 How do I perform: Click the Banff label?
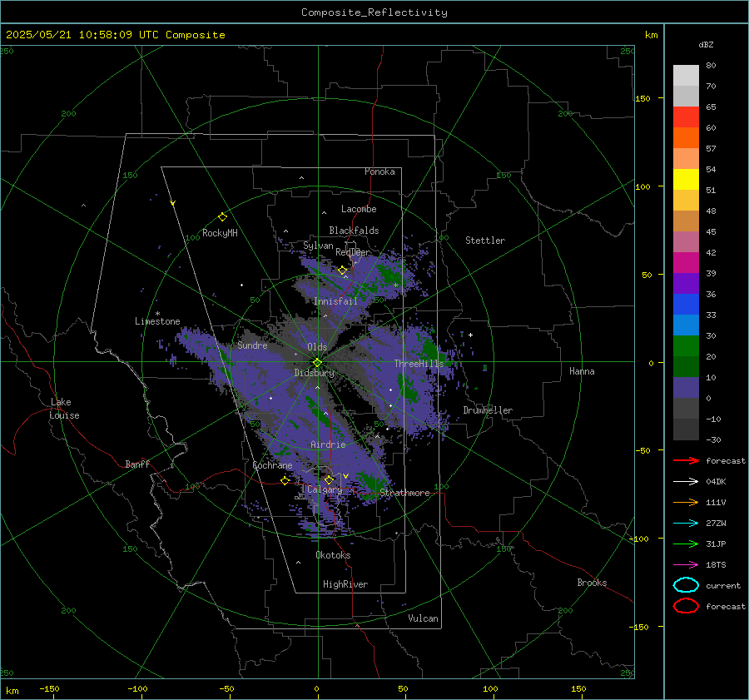137,464
